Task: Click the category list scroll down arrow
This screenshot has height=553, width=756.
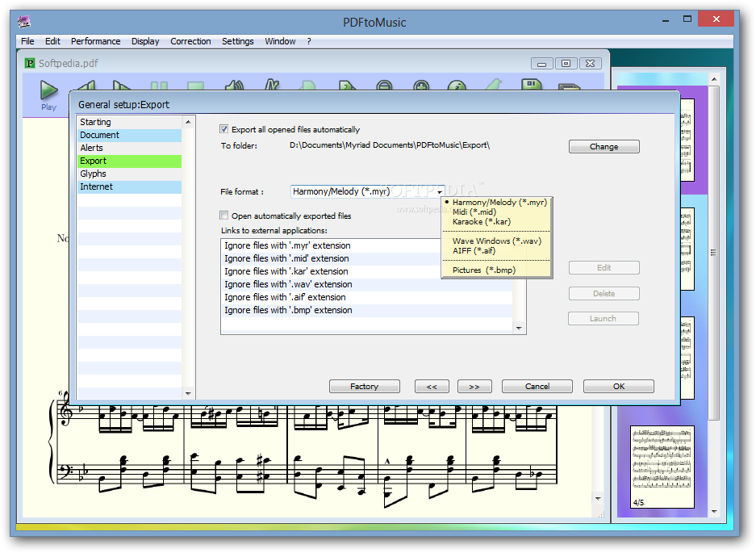Action: click(x=188, y=393)
